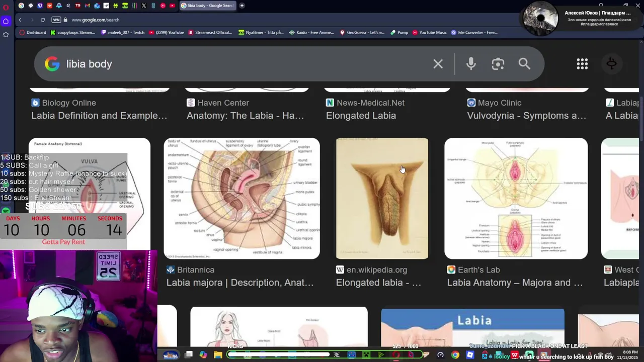Open the sidebar bookmarks star icon
Image resolution: width=644 pixels, height=362 pixels.
(6, 35)
